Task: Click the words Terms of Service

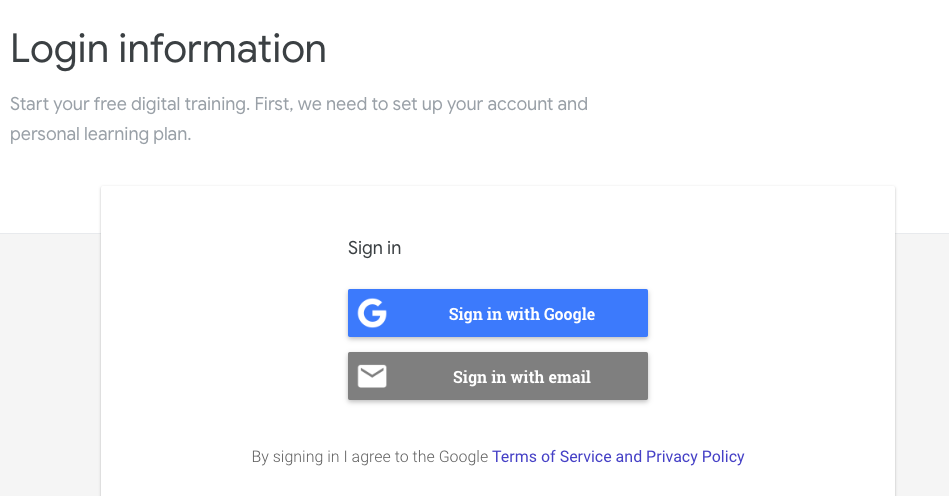Action: pyautogui.click(x=551, y=457)
